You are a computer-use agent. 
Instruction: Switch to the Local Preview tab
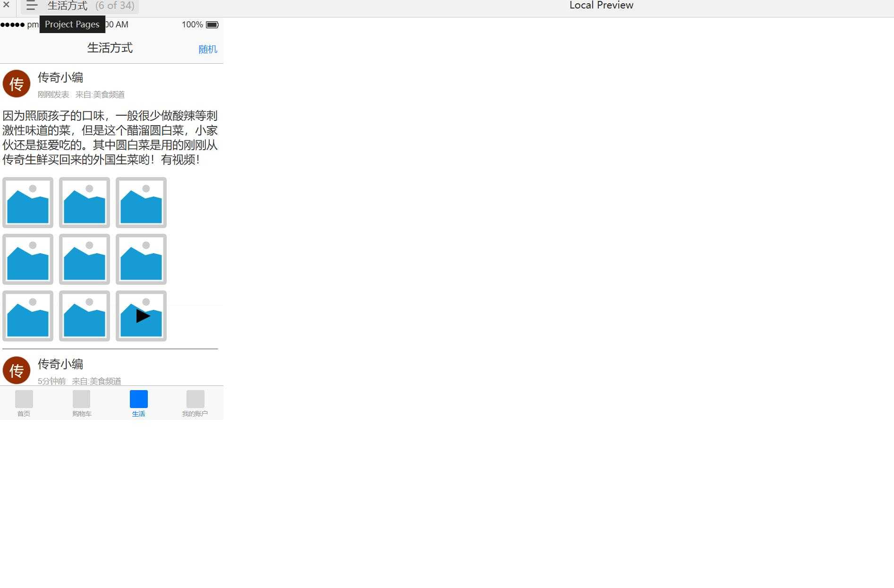[x=601, y=5]
